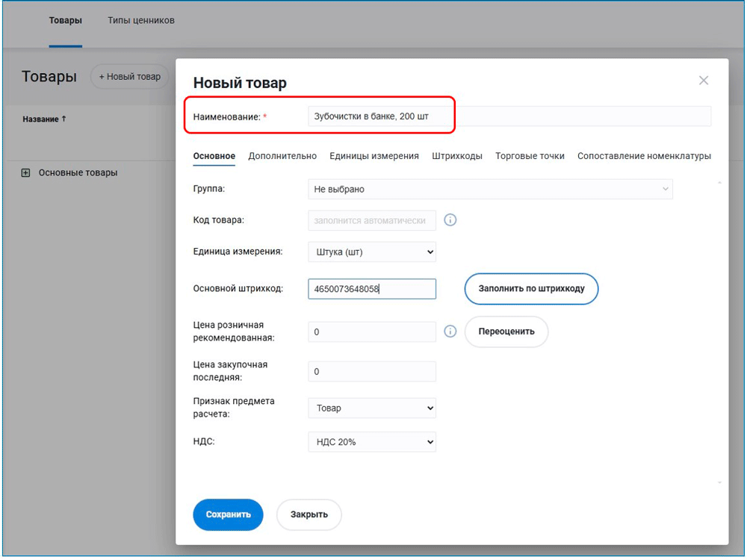
Task: Click info icon beside retail price field
Action: pyautogui.click(x=450, y=332)
